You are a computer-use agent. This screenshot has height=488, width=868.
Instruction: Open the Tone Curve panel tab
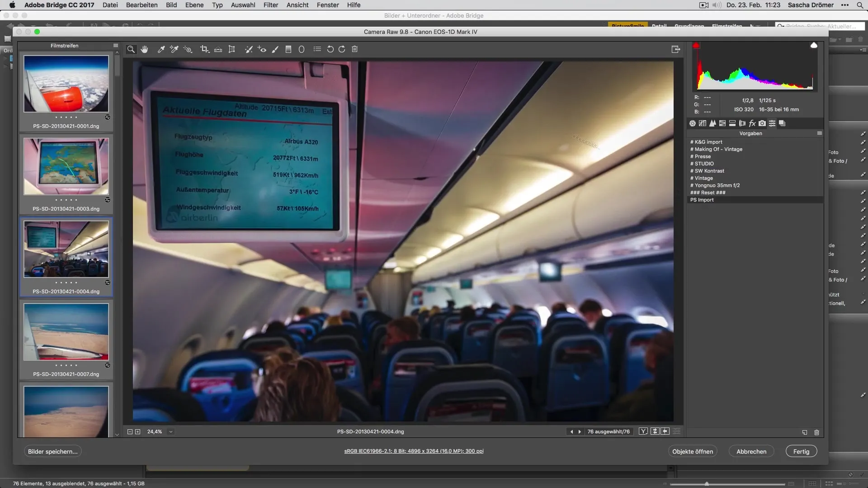pos(703,123)
